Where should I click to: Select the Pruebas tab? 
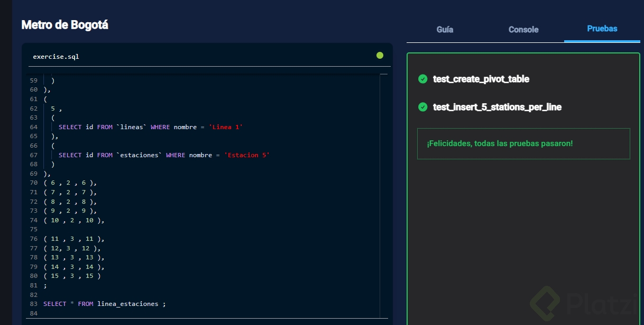coord(602,29)
